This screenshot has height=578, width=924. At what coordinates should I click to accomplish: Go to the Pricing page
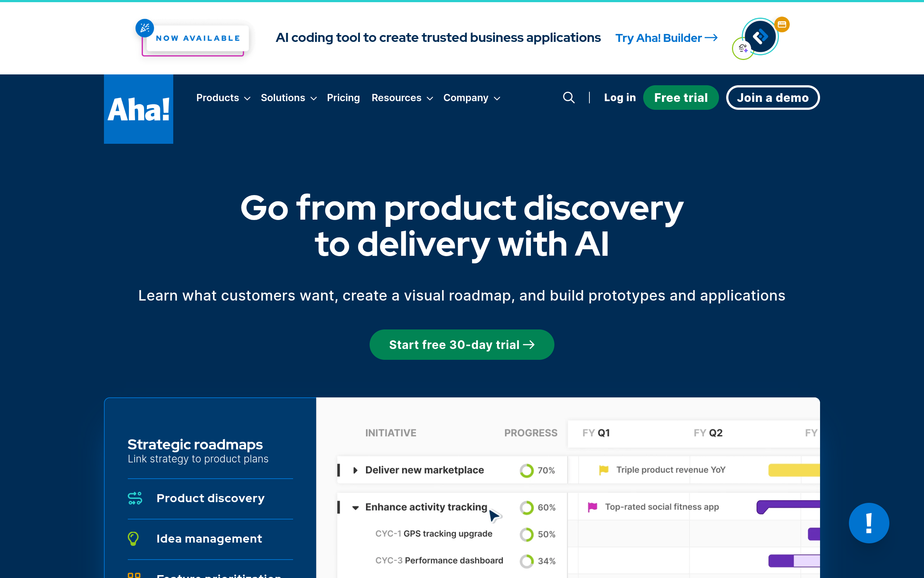pos(343,98)
